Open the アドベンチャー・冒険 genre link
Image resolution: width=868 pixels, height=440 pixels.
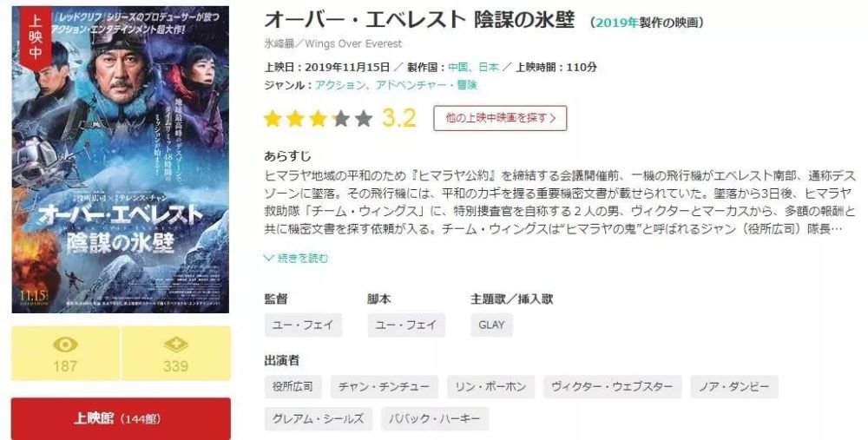(426, 85)
